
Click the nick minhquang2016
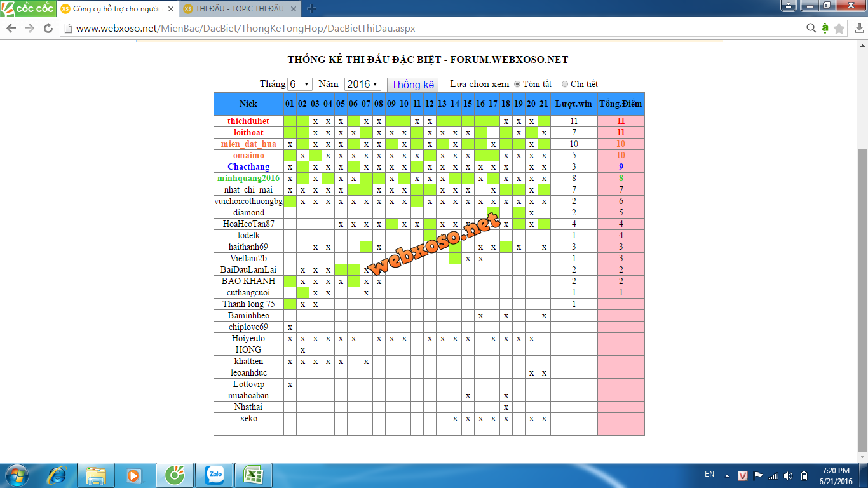tap(248, 178)
